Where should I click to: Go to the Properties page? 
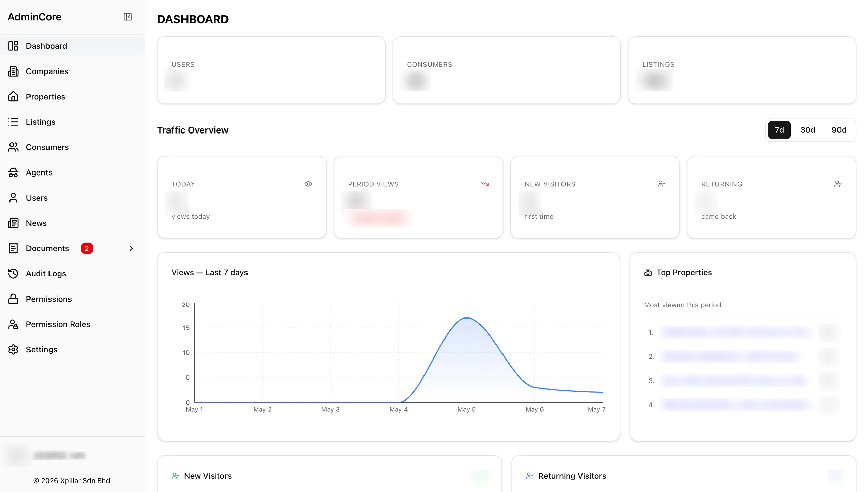pos(73,97)
